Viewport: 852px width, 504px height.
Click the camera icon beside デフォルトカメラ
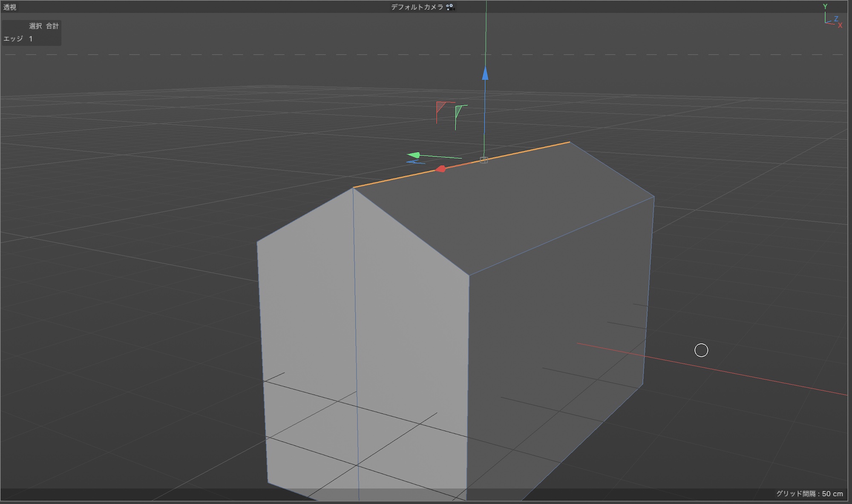(450, 7)
